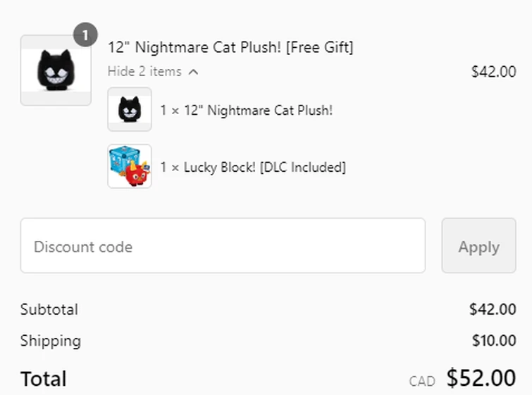This screenshot has height=395, width=532.
Task: Click the [Free Gift] tag in the title
Action: tap(319, 47)
